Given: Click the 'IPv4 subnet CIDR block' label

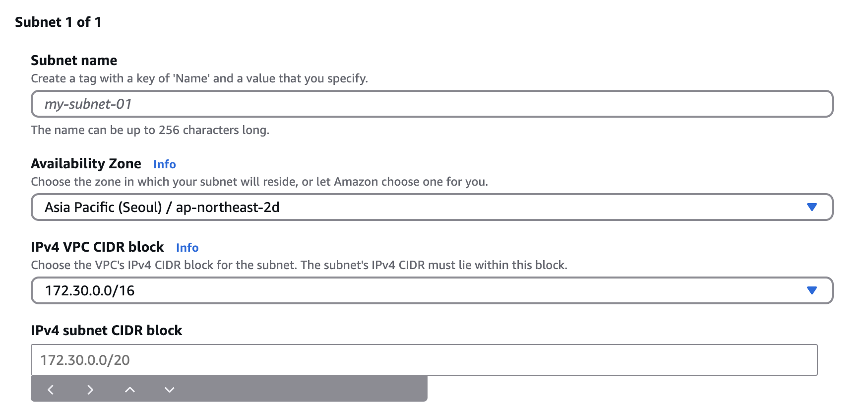Looking at the screenshot, I should tap(107, 330).
